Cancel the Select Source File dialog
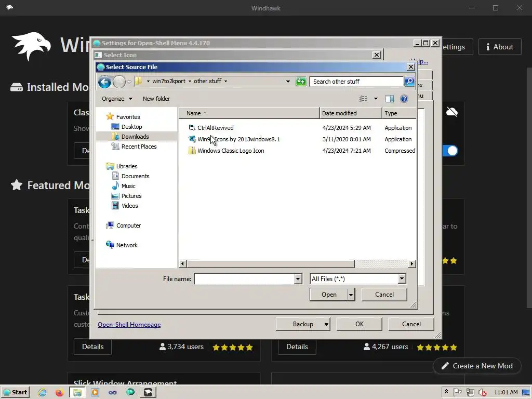Screen dimensions: 532x399 click(x=384, y=295)
